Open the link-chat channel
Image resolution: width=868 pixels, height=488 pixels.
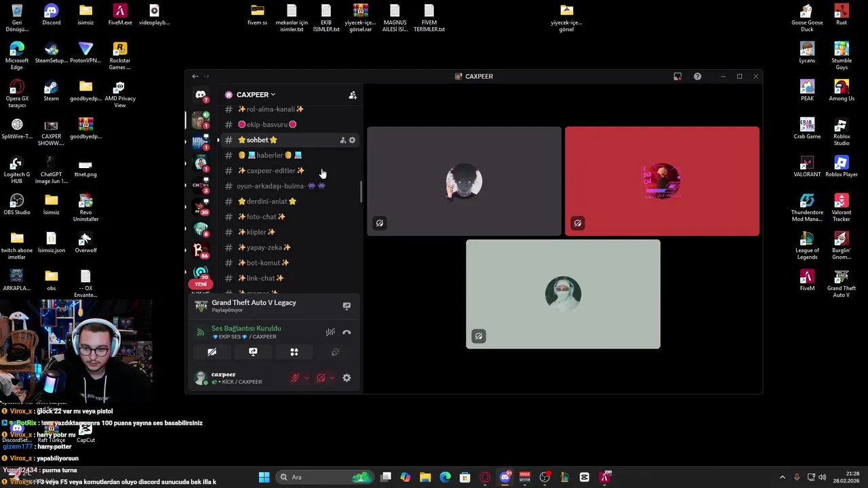click(290, 279)
